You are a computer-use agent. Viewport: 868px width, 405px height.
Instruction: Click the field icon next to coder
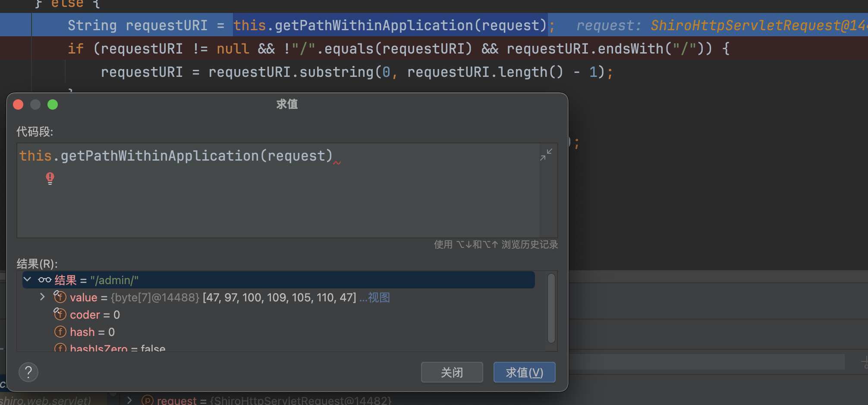click(60, 314)
